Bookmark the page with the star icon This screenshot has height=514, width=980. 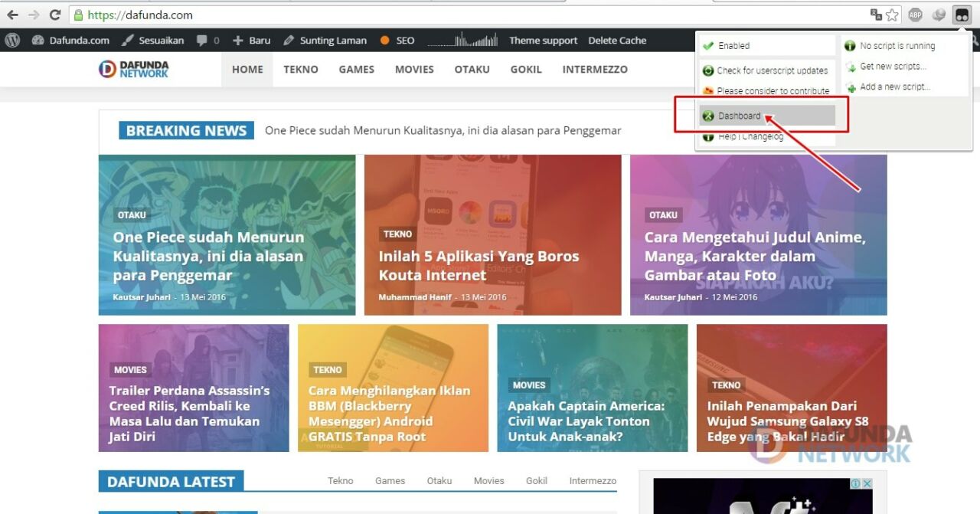click(893, 15)
